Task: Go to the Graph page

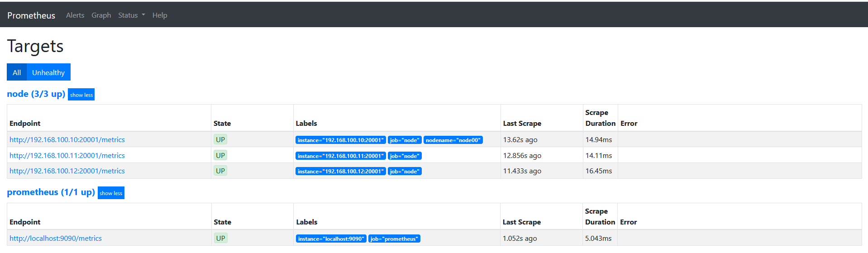Action: coord(101,15)
